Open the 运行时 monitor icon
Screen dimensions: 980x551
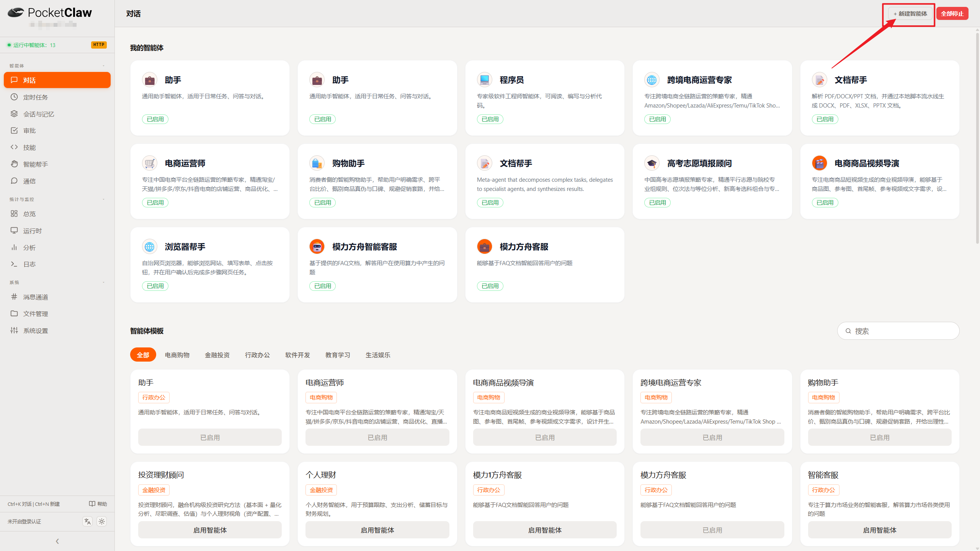tap(14, 230)
